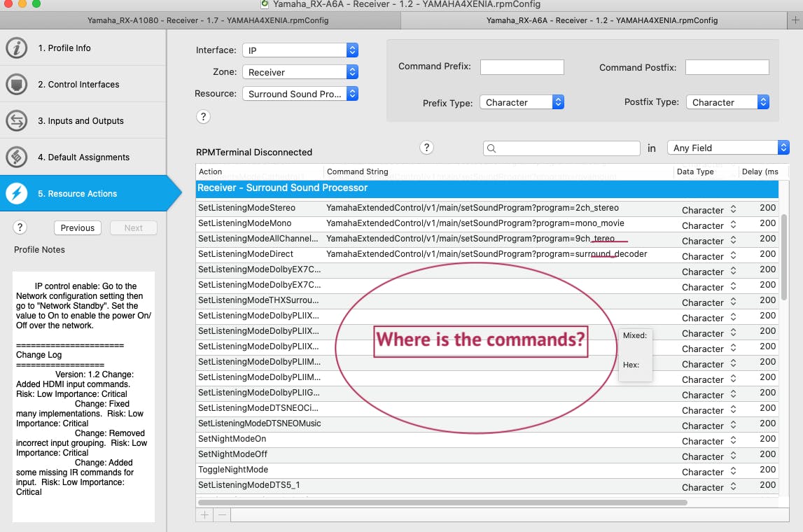Screen dimensions: 803x532
Task: Select the SetListeningModeDTSNEOCi... action
Action: point(258,408)
